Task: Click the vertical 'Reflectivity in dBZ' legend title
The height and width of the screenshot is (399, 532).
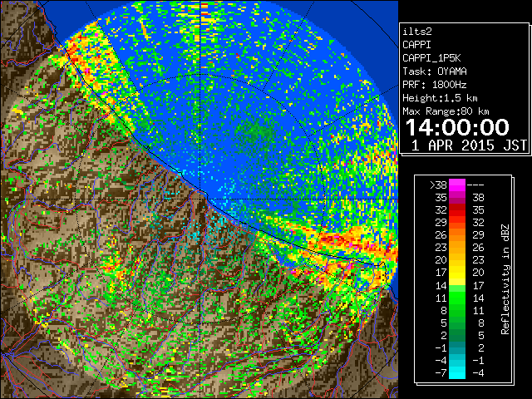Action: coord(505,279)
